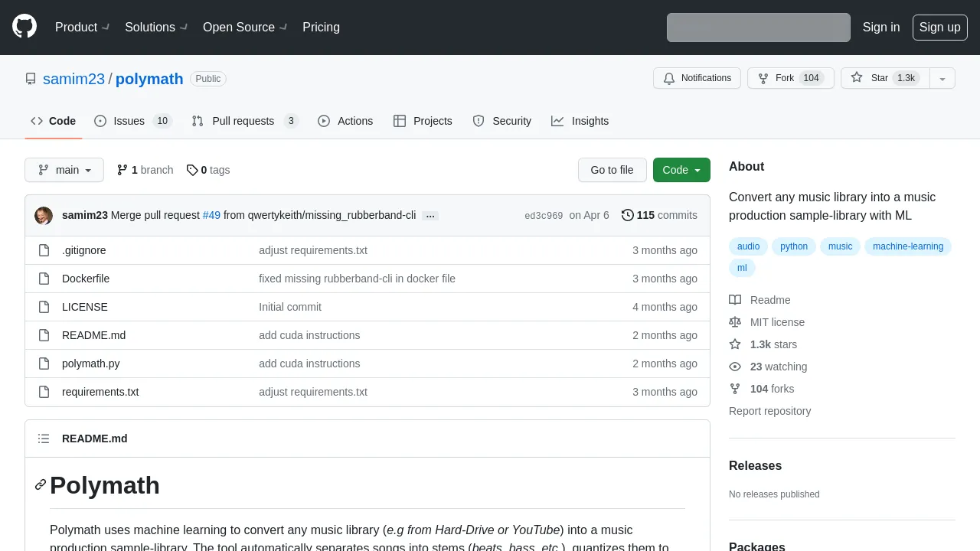
Task: Open requirements.txt file
Action: pyautogui.click(x=100, y=392)
